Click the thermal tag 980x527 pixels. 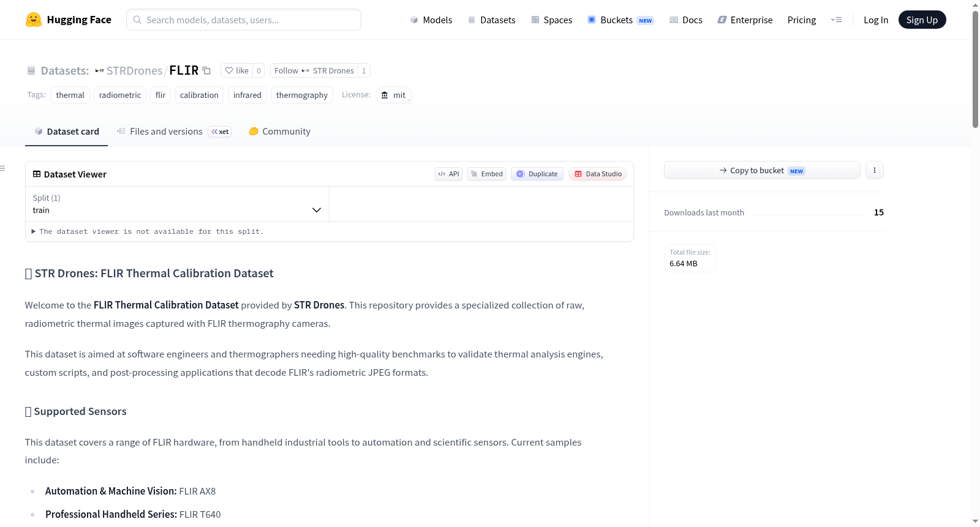pos(70,95)
